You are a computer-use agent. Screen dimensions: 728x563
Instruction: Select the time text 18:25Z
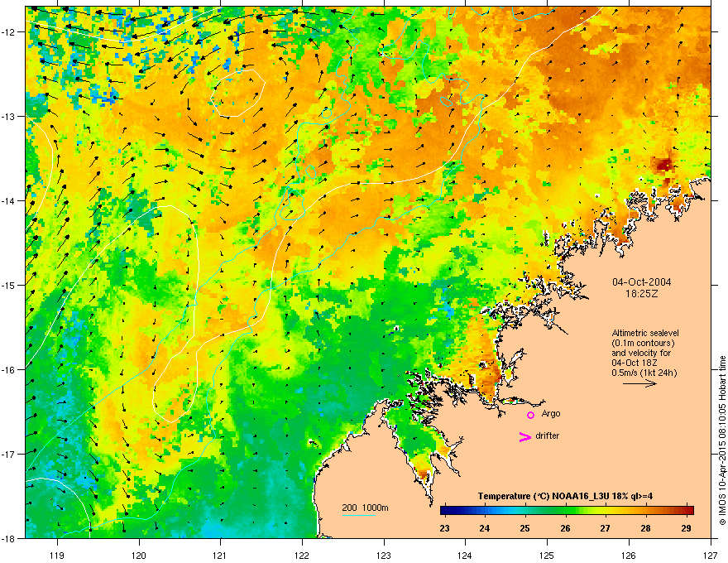click(x=642, y=294)
